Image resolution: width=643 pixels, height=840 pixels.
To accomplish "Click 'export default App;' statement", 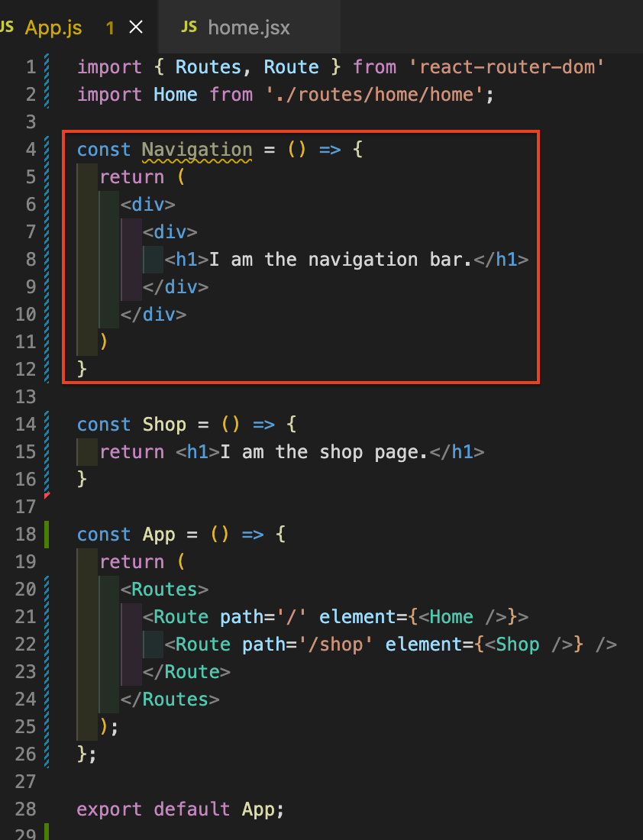I will tap(180, 809).
